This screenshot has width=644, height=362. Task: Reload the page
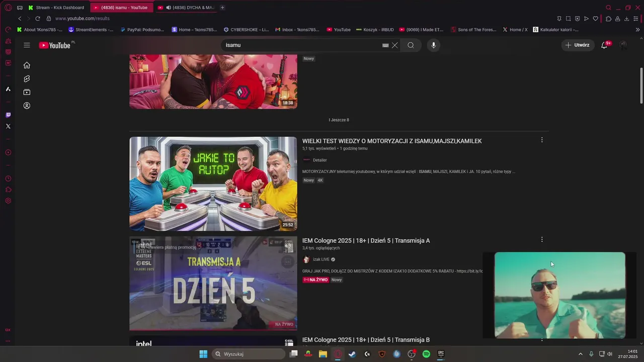37,19
